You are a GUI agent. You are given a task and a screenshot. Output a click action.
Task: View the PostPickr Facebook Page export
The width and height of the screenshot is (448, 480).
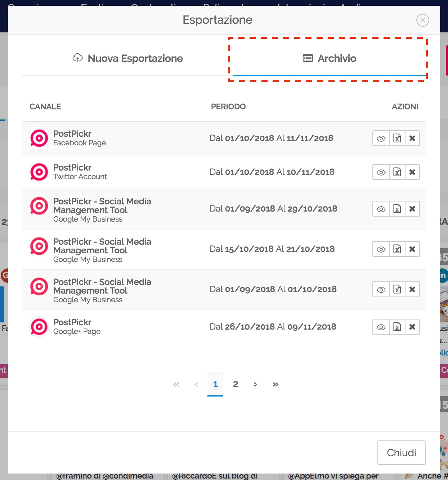click(381, 139)
